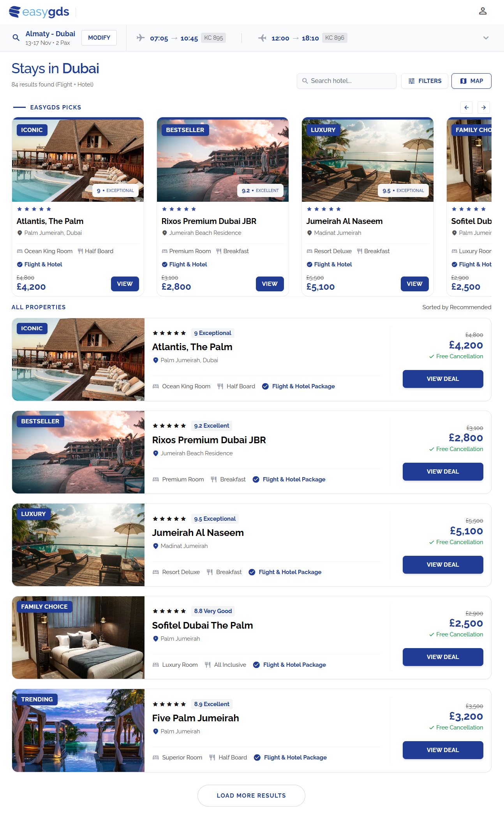Screen dimensions: 504x814
Task: Click VIEW DEAL for Five Palm Jumeirah
Action: 442,750
